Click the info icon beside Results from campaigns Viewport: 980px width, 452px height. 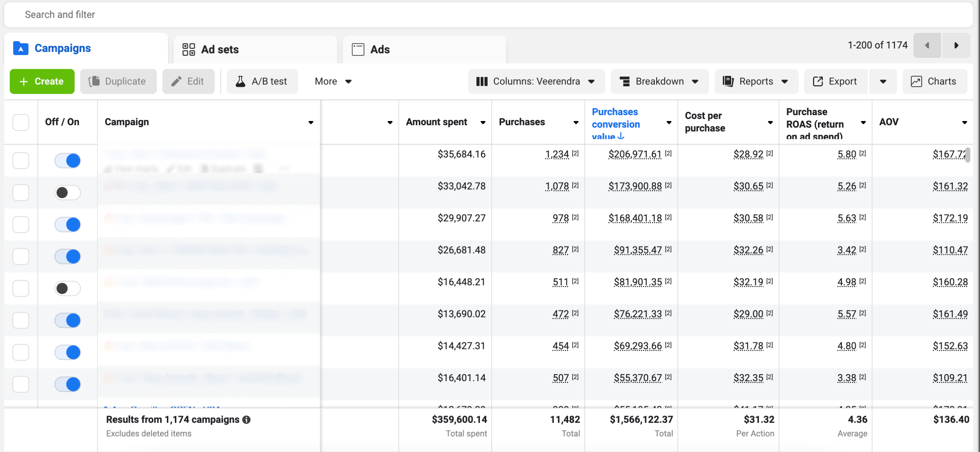[246, 419]
